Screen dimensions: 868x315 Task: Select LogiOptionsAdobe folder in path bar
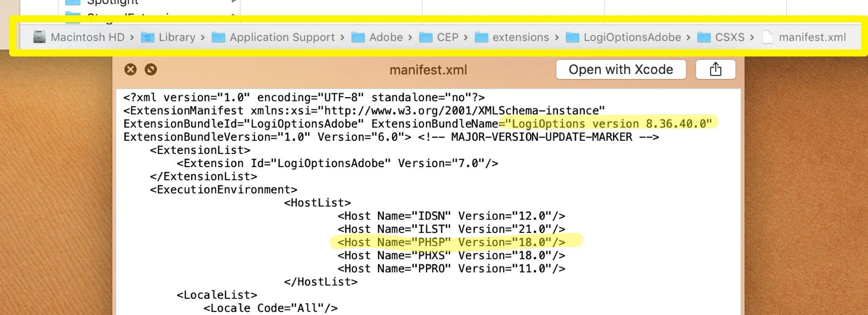tap(623, 37)
